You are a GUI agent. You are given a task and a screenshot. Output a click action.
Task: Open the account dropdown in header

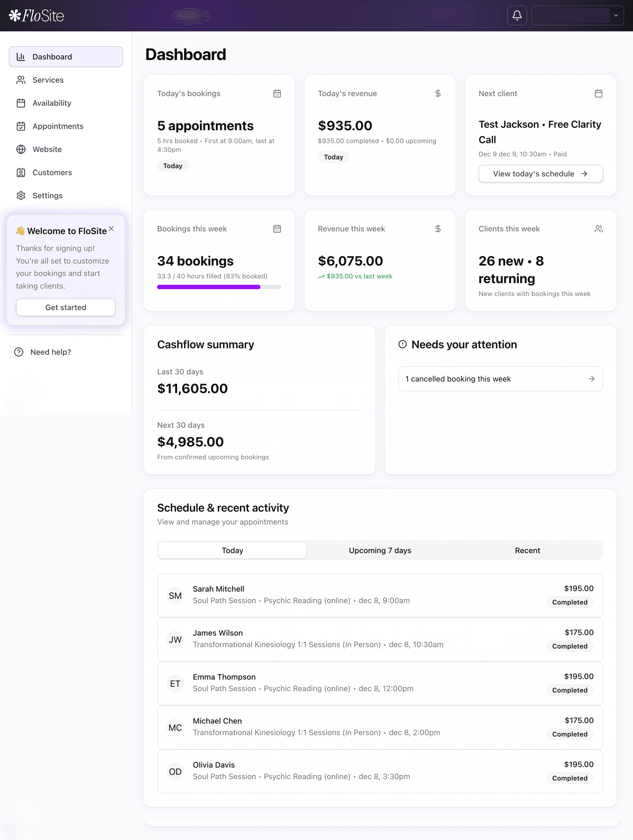(x=577, y=16)
